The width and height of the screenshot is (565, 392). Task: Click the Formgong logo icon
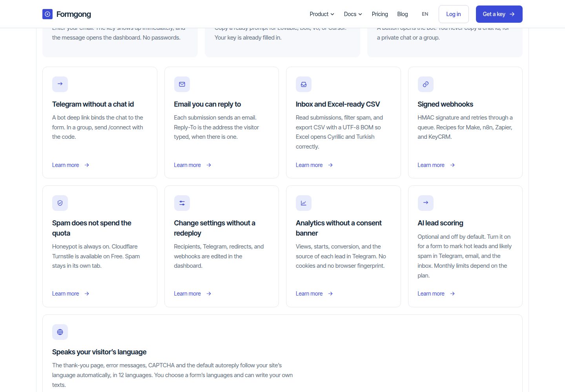pos(47,14)
